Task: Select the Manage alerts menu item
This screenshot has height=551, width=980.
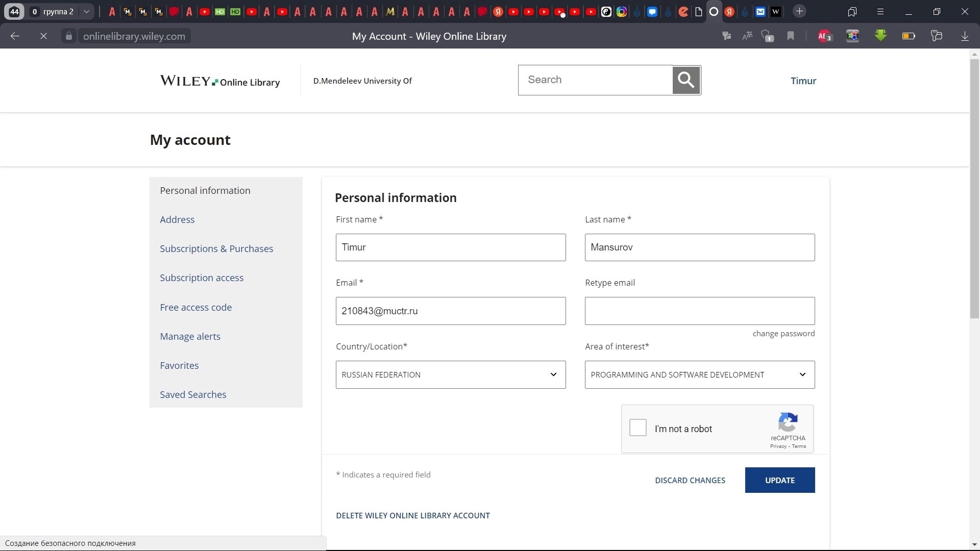Action: click(190, 336)
